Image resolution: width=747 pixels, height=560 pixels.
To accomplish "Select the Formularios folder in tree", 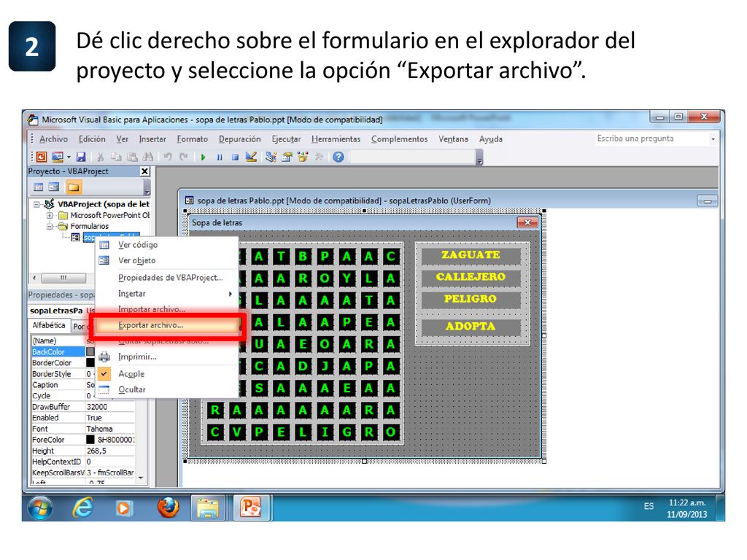I will 90,226.
